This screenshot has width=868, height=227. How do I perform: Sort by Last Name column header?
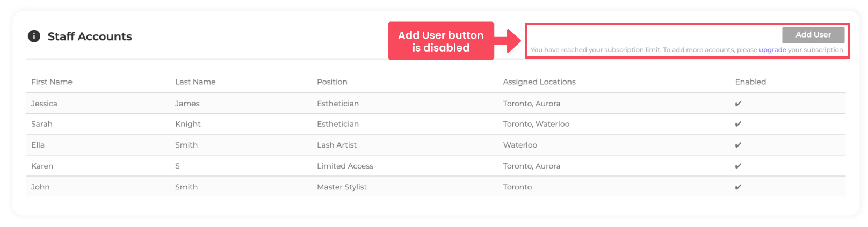pyautogui.click(x=195, y=82)
